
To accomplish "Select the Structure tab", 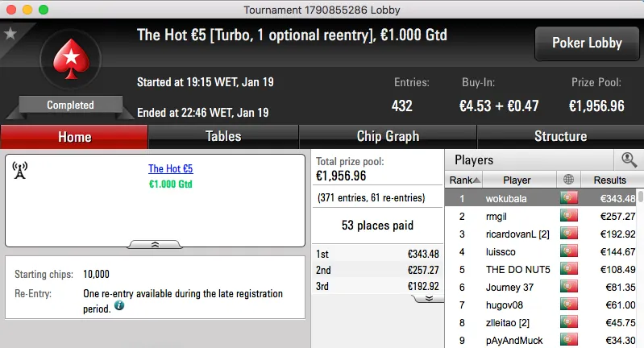I will pos(560,136).
